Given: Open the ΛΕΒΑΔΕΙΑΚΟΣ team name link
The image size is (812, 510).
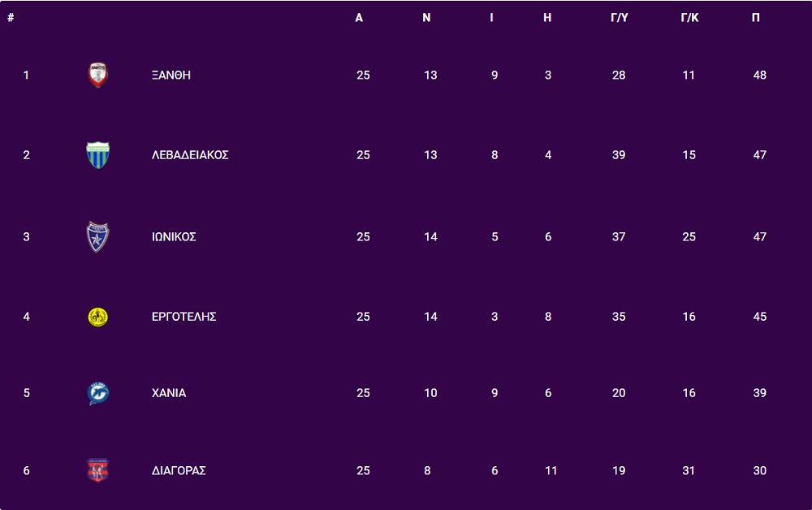Looking at the screenshot, I should click(190, 155).
